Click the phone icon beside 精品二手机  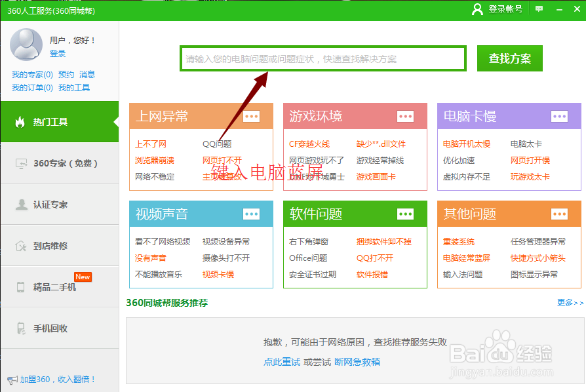coord(20,287)
